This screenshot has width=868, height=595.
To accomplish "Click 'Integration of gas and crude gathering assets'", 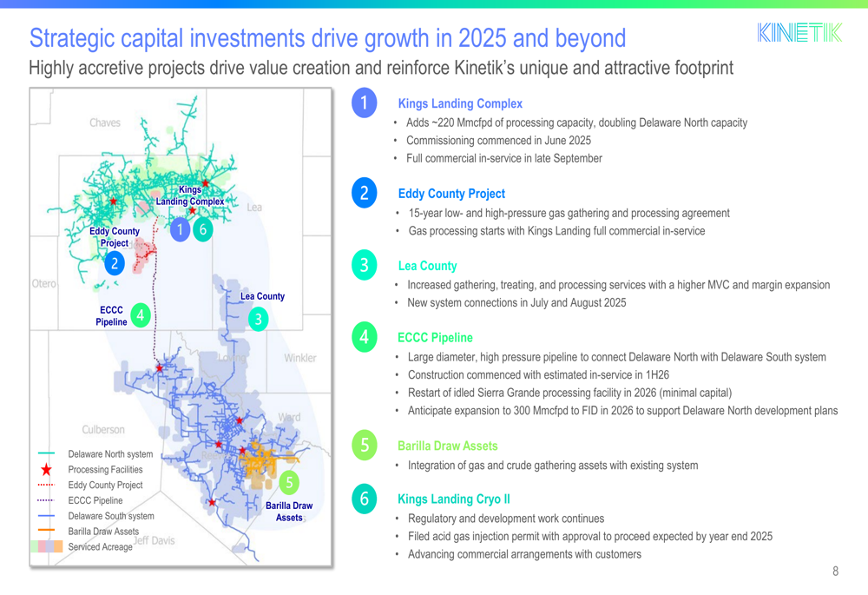I will 553,465.
